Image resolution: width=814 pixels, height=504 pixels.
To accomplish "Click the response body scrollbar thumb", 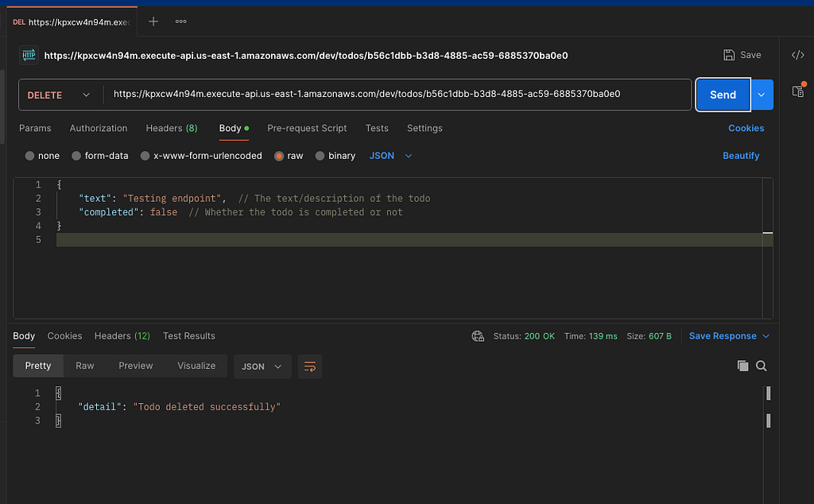I will tap(769, 394).
